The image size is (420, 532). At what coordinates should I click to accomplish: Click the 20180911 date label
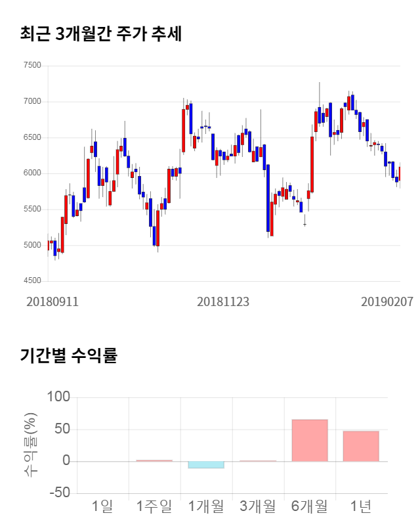pyautogui.click(x=52, y=301)
